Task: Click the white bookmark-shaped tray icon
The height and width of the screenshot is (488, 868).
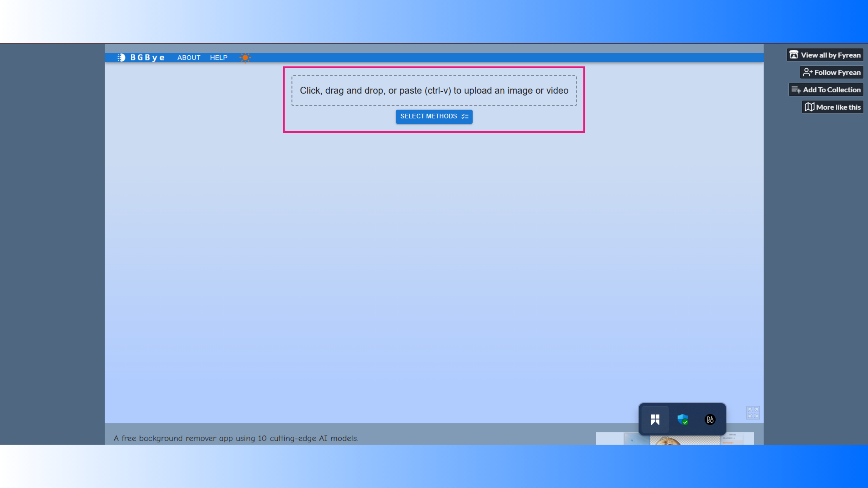Action: (655, 420)
